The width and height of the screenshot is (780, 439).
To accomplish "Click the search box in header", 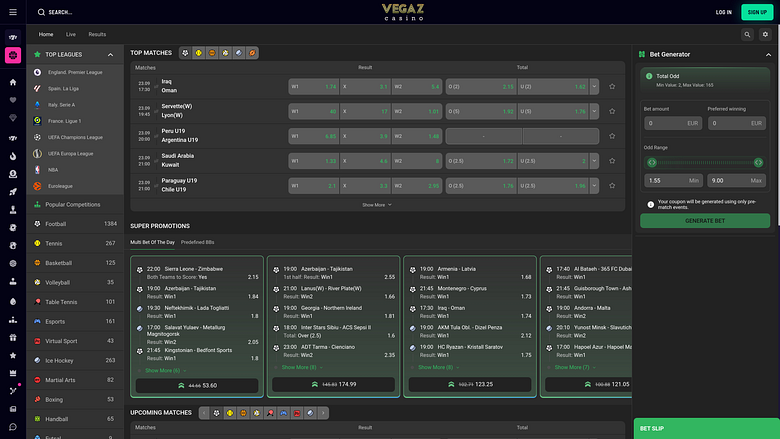I will [x=55, y=12].
